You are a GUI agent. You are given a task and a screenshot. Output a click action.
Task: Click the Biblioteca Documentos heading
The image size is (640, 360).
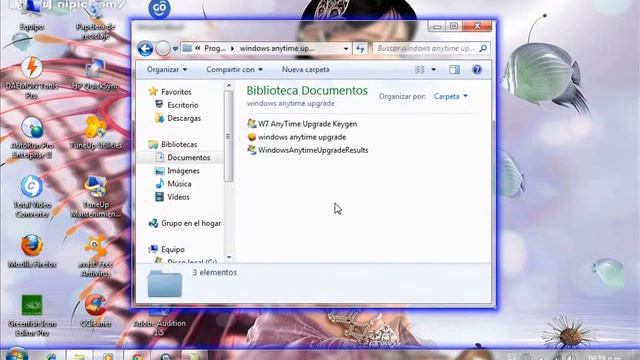point(307,91)
